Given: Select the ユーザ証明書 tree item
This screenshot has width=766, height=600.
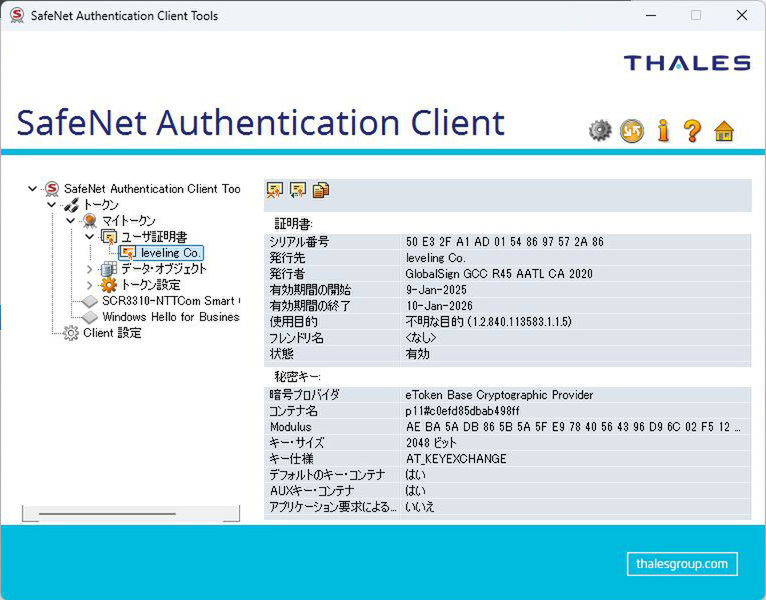Looking at the screenshot, I should tap(154, 237).
